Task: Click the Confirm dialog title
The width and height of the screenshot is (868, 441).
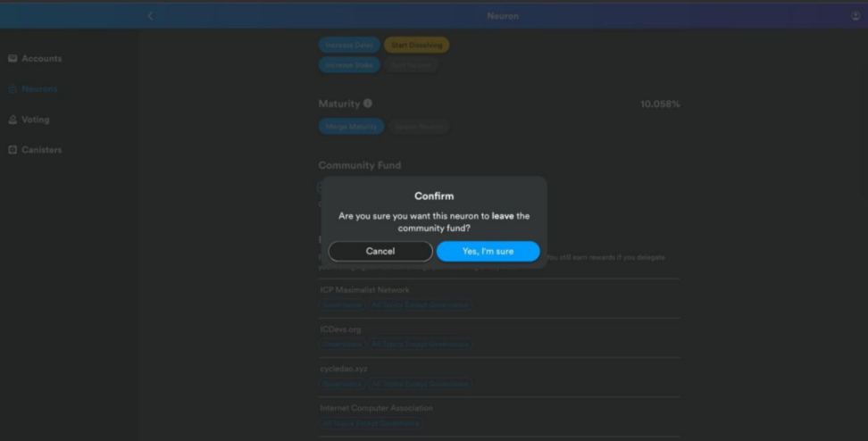Action: (434, 196)
